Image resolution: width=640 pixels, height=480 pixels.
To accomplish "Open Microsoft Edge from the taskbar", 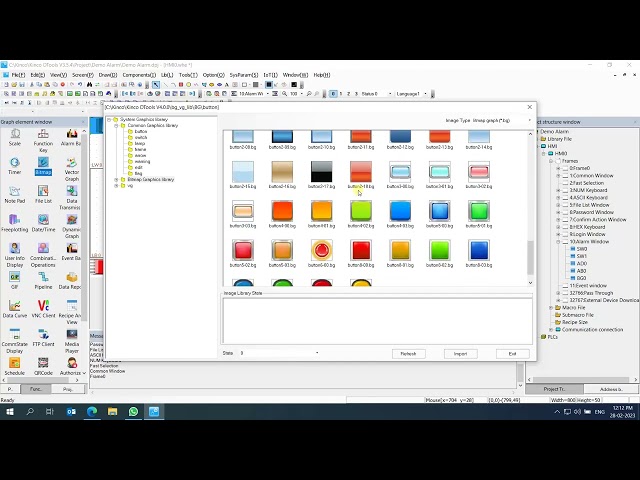I will coord(92,411).
